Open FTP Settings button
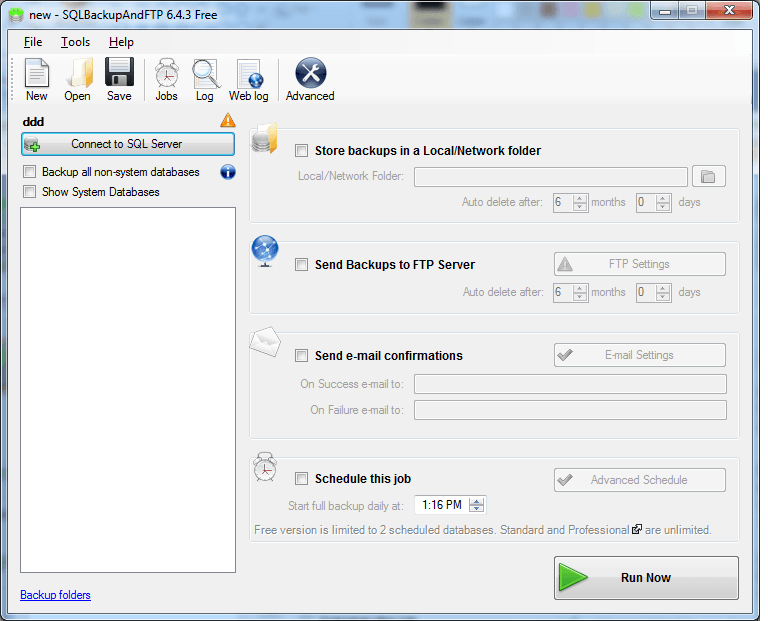768x621 pixels. (640, 264)
